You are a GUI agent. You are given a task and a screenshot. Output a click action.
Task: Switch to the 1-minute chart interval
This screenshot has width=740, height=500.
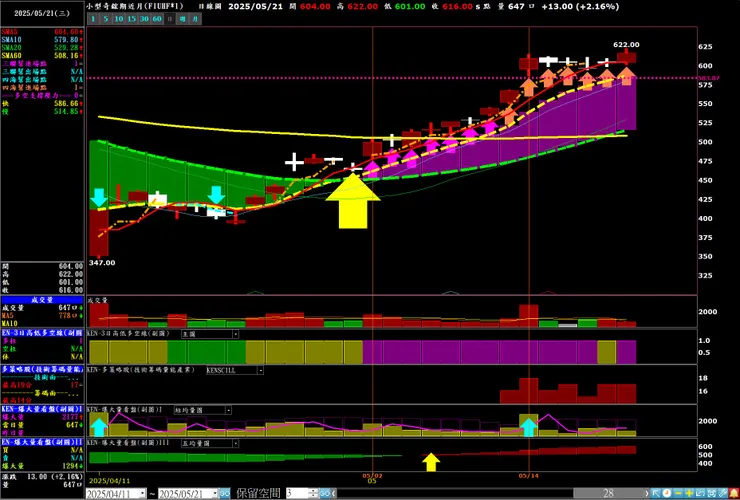coord(93,19)
